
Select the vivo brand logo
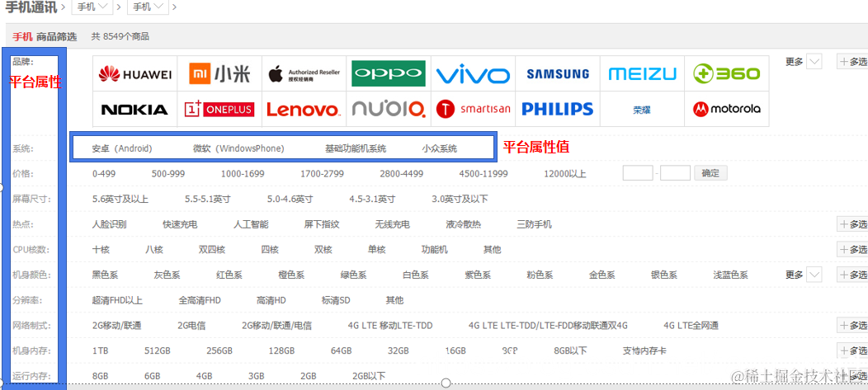pyautogui.click(x=473, y=73)
